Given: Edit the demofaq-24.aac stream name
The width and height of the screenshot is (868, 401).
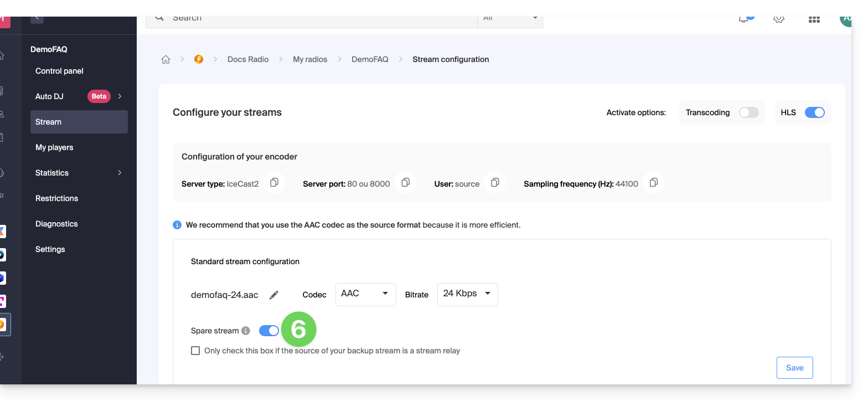Looking at the screenshot, I should (273, 295).
